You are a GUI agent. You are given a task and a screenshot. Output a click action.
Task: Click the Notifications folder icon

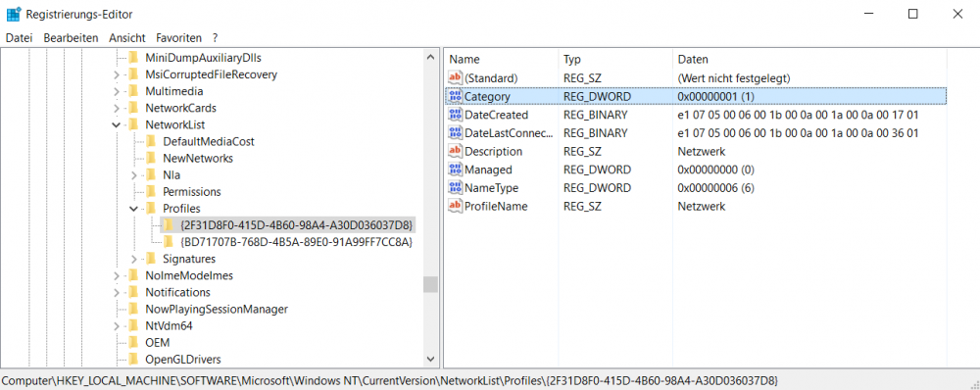point(132,292)
